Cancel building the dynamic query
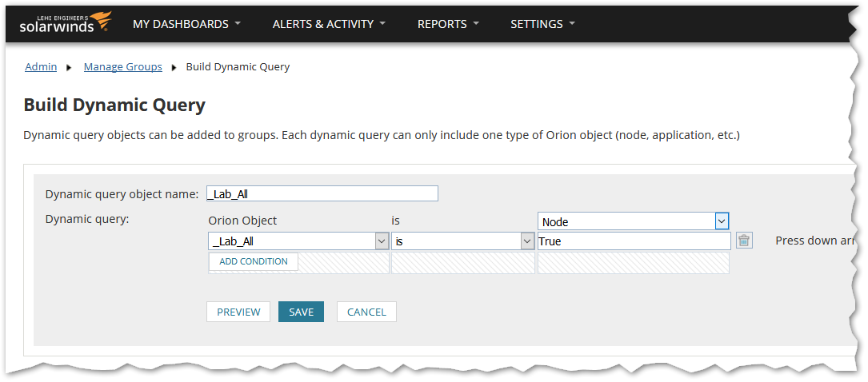The height and width of the screenshot is (382, 868). coord(366,312)
